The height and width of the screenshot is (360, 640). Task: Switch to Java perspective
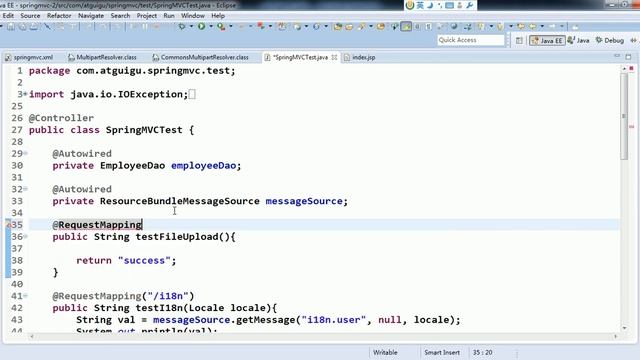coord(578,40)
